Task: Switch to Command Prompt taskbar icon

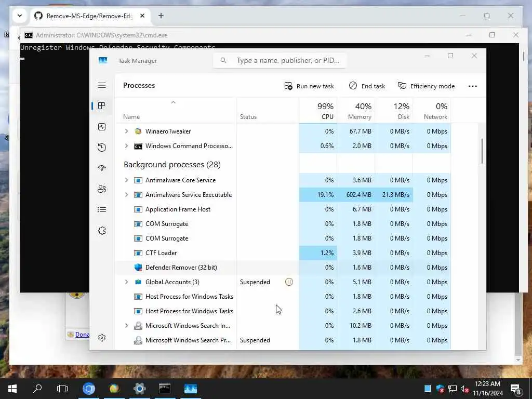Action: point(165,389)
